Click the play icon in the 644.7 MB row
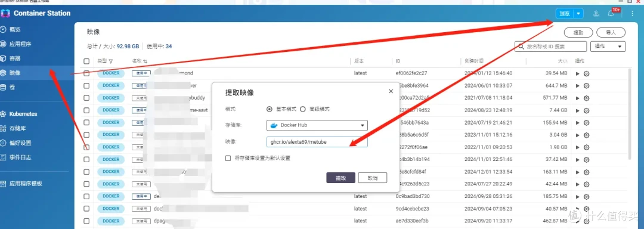 coord(577,86)
